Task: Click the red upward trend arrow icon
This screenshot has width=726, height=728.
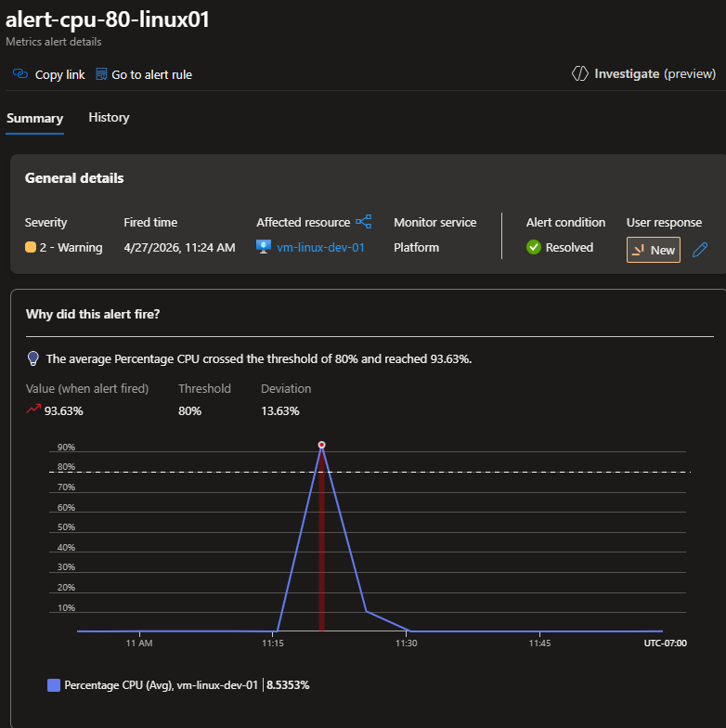Action: pyautogui.click(x=33, y=409)
